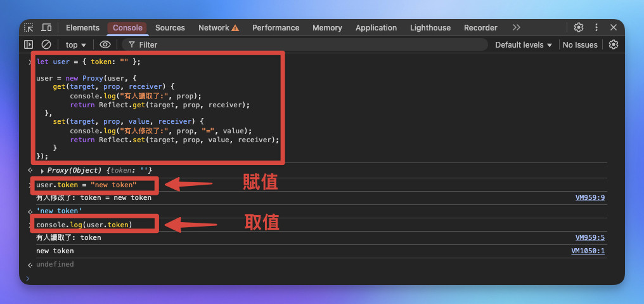
Task: Open the three-dot customize menu
Action: pyautogui.click(x=596, y=27)
